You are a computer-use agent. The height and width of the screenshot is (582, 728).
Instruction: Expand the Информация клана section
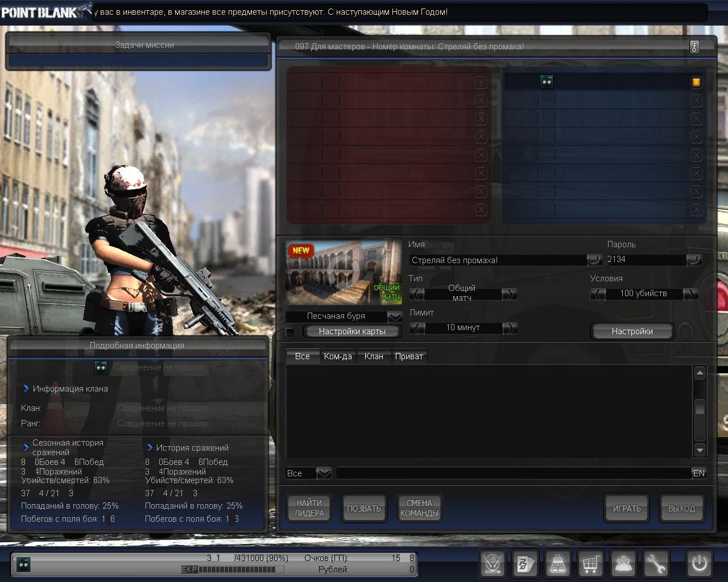26,389
